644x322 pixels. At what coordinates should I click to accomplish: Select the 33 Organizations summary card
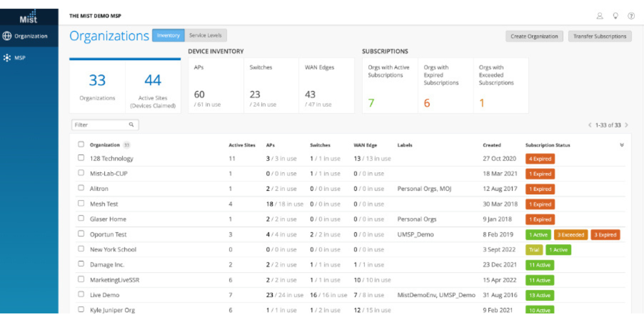point(97,86)
